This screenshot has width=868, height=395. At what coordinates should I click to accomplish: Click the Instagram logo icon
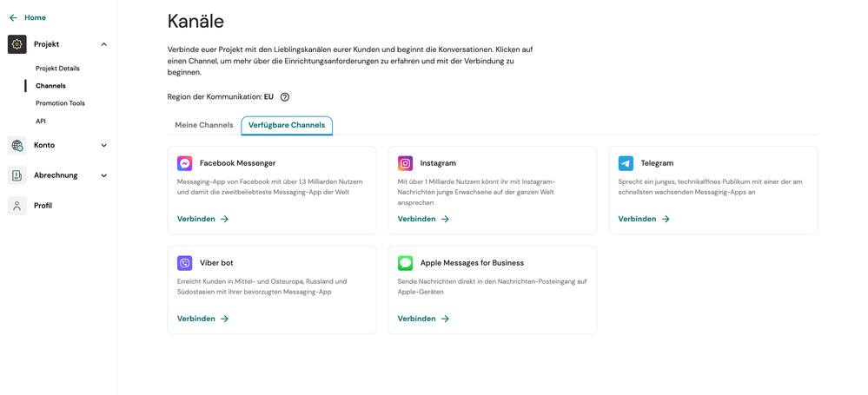click(405, 163)
